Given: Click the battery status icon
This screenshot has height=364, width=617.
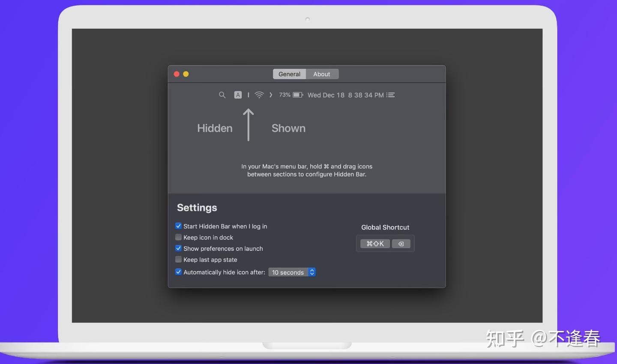Looking at the screenshot, I should pyautogui.click(x=298, y=95).
